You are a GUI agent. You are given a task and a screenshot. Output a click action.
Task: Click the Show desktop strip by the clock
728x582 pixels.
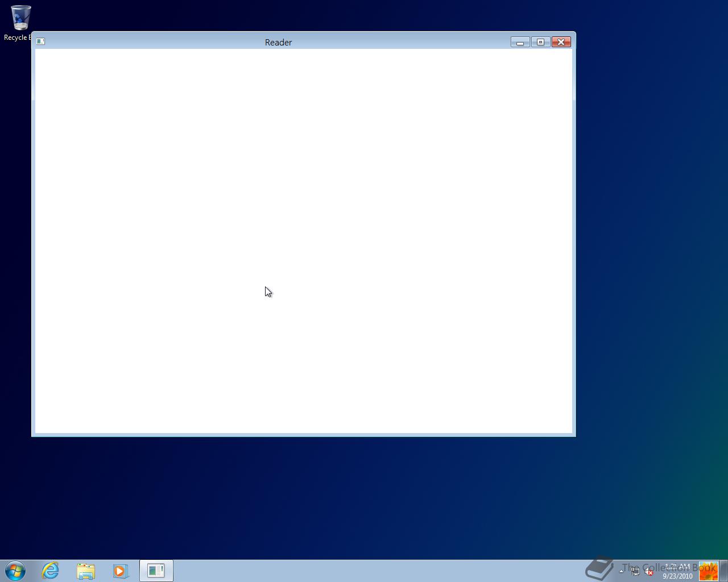(724, 571)
